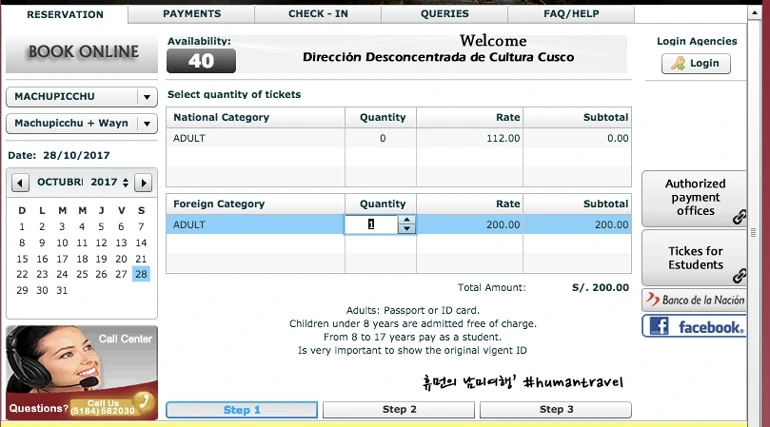Viewport: 770px width, 427px height.
Task: Click chain link icon on Tickes for Estudents
Action: pos(739,276)
